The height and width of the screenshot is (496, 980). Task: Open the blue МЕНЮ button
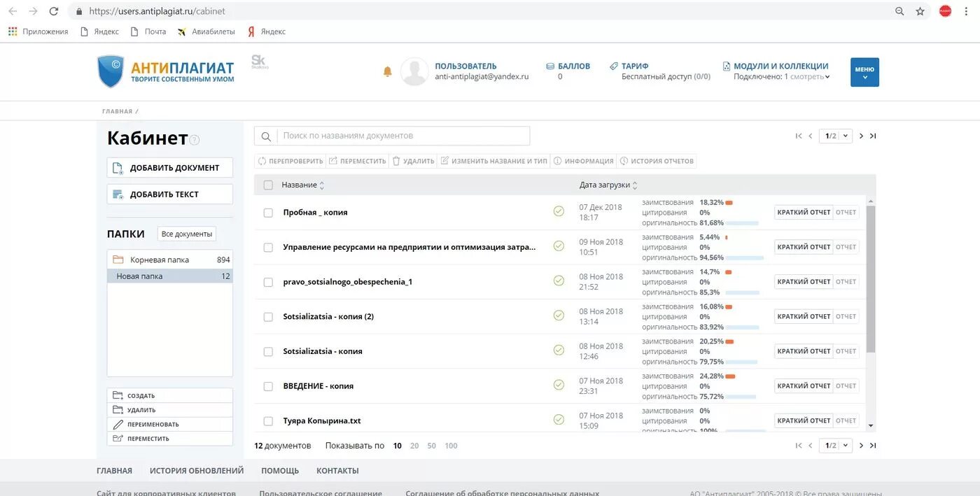coord(864,71)
